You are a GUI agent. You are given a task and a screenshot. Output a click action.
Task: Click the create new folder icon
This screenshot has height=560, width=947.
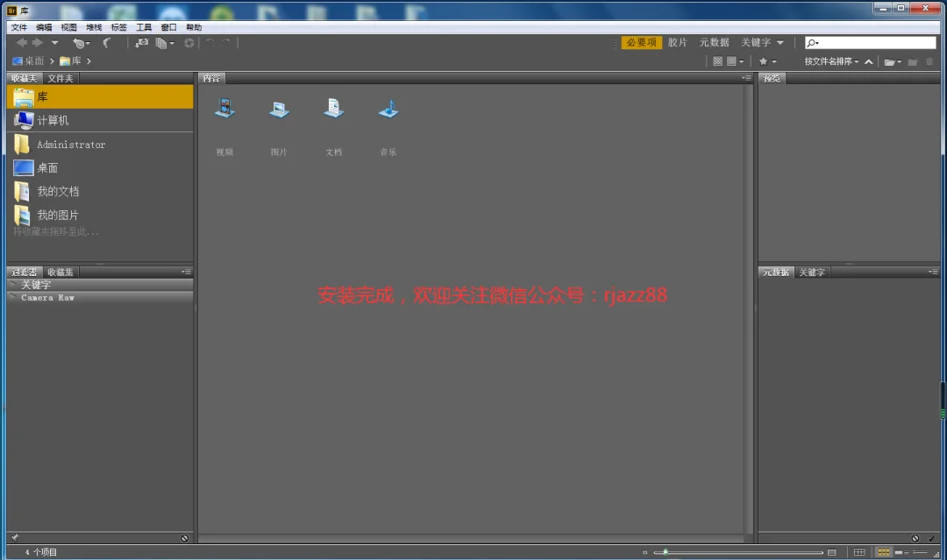pos(913,61)
